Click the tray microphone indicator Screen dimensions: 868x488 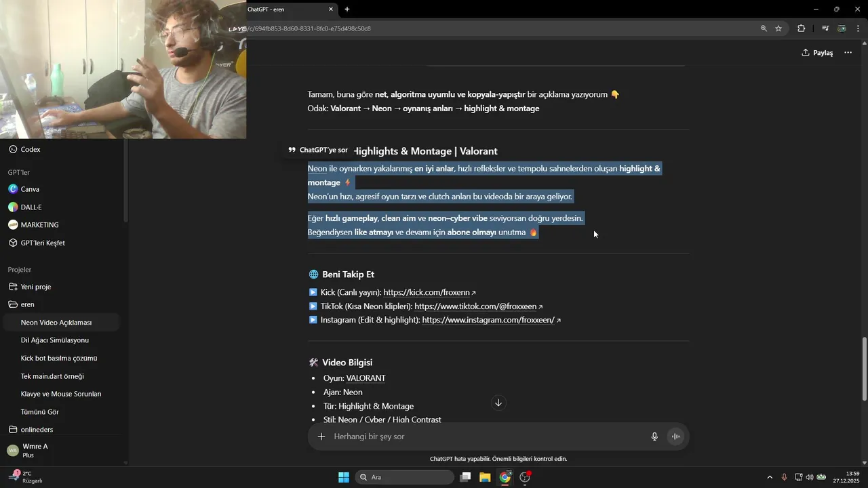pyautogui.click(x=784, y=477)
